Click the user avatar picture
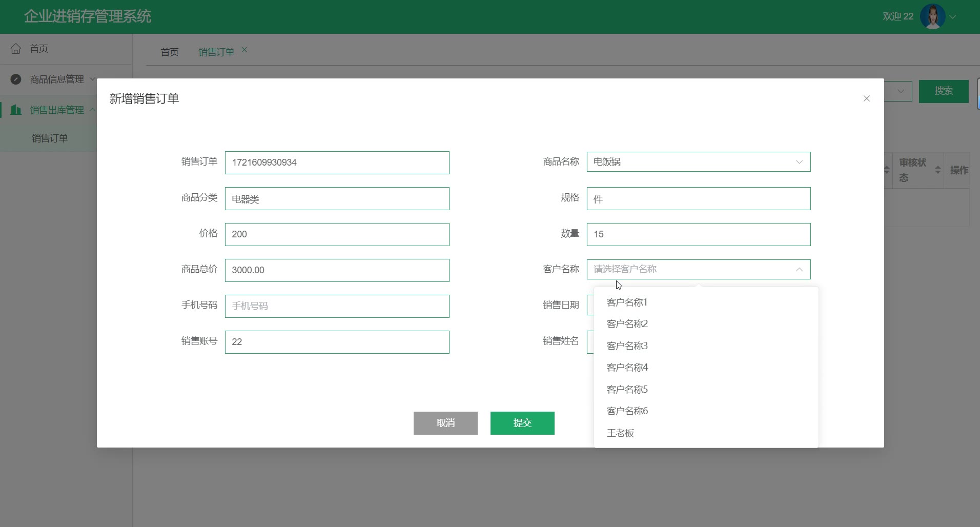The height and width of the screenshot is (527, 980). click(x=932, y=16)
